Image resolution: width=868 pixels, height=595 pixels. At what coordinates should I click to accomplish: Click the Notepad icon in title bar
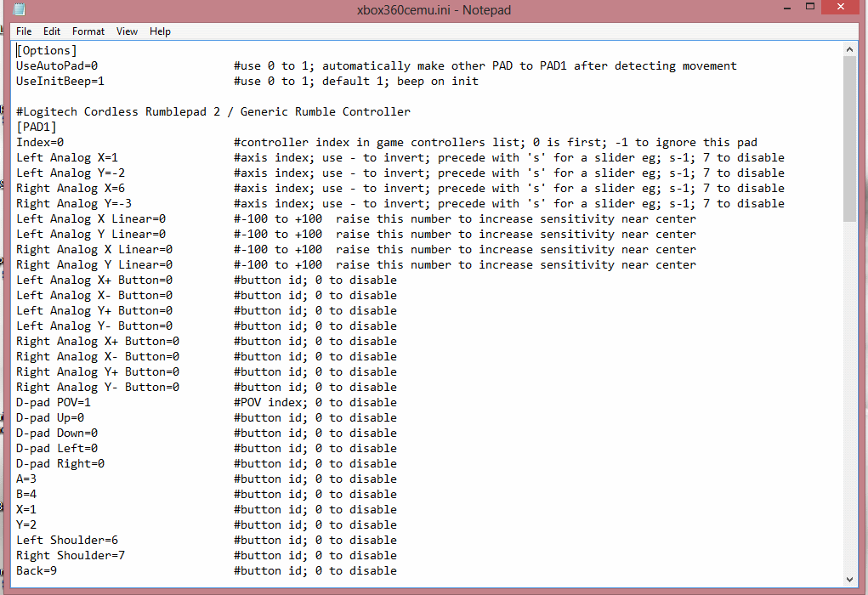(x=20, y=9)
